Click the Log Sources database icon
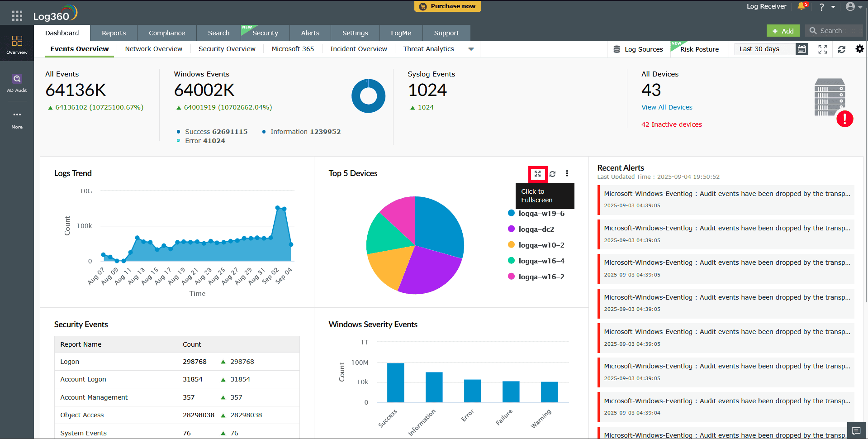 [617, 49]
